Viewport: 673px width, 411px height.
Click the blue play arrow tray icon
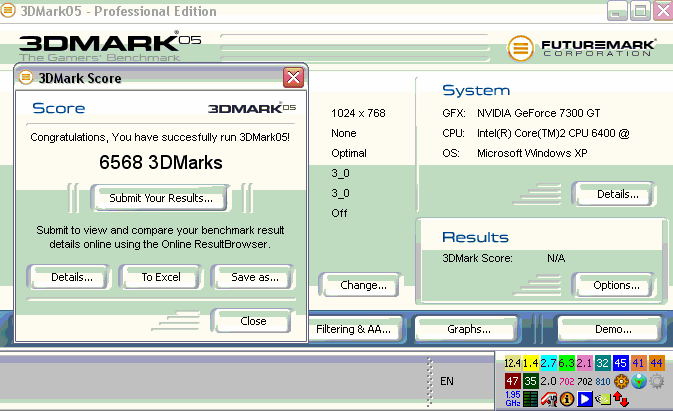[585, 400]
